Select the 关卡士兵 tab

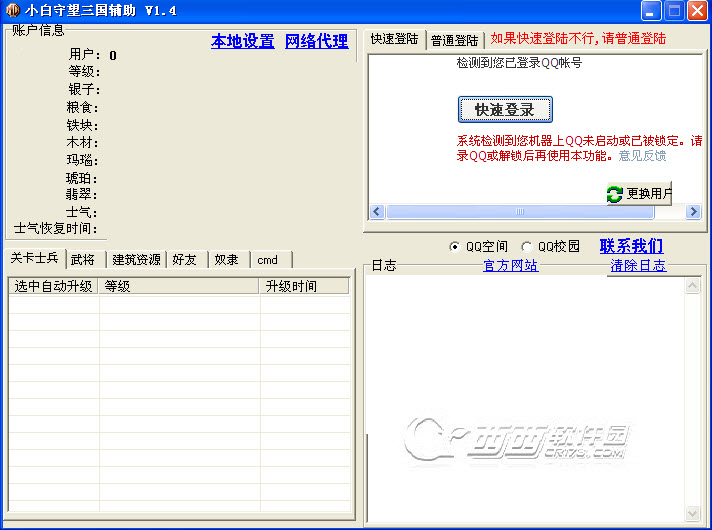(x=35, y=258)
